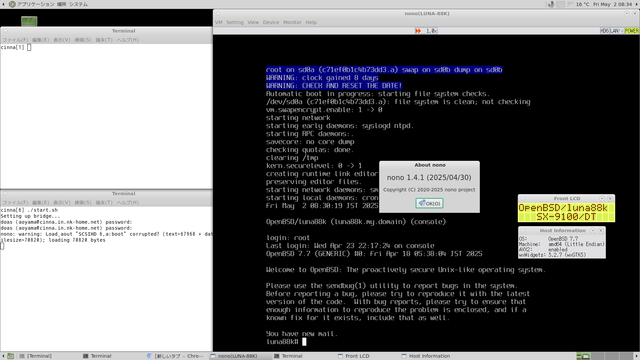Click the microphone icon in system tray

pyautogui.click(x=551, y=4)
